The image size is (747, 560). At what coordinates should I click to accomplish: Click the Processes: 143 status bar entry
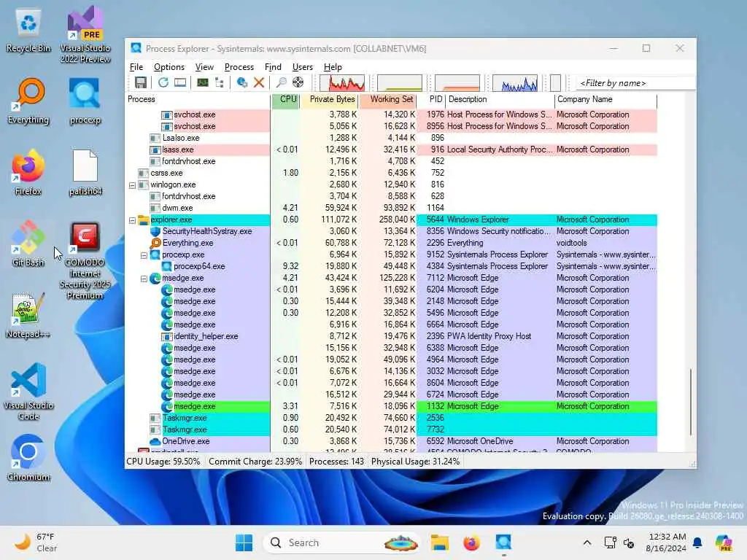point(336,462)
